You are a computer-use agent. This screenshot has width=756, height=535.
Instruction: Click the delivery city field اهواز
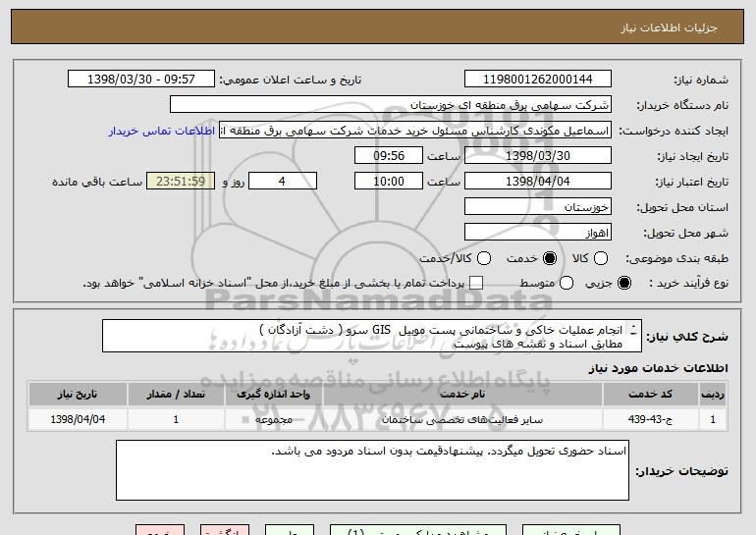pyautogui.click(x=538, y=233)
